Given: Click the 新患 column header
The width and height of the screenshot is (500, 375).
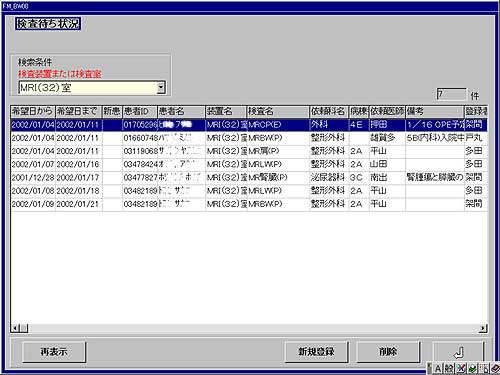Looking at the screenshot, I should pos(112,111).
